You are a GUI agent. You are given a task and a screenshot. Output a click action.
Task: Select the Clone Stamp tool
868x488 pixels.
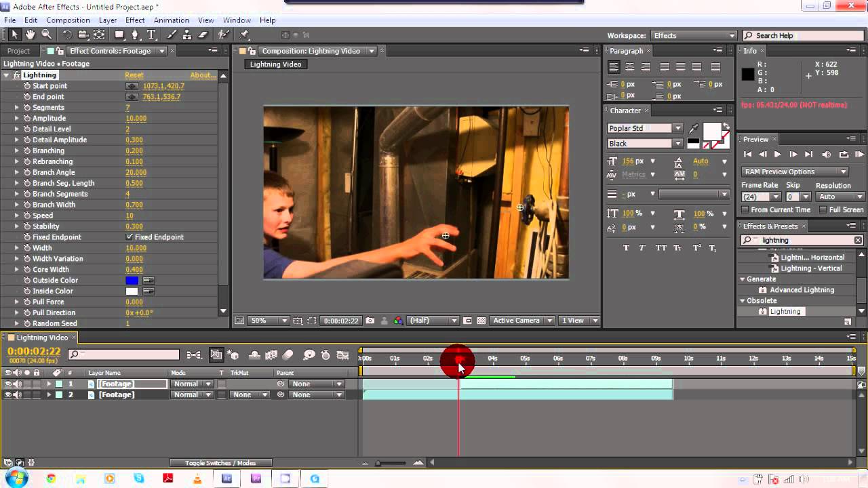point(188,35)
